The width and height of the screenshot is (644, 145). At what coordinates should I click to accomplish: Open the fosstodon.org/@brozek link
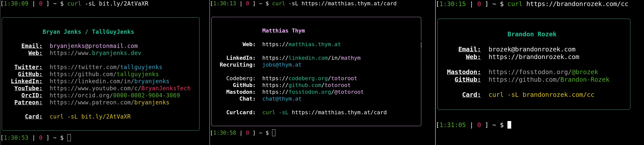tap(543, 72)
